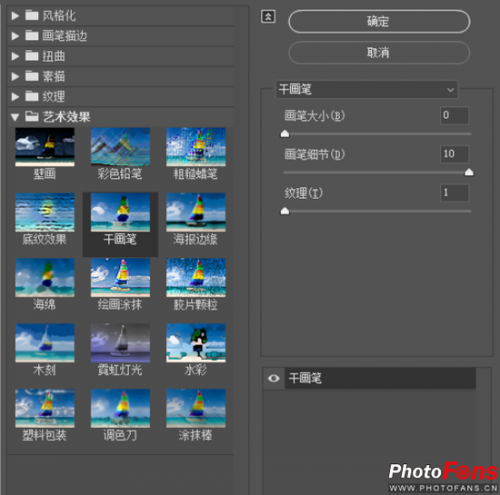Toggle visibility eye of 干画笔 effect layer
Screen dimensions: 500x495
(274, 378)
